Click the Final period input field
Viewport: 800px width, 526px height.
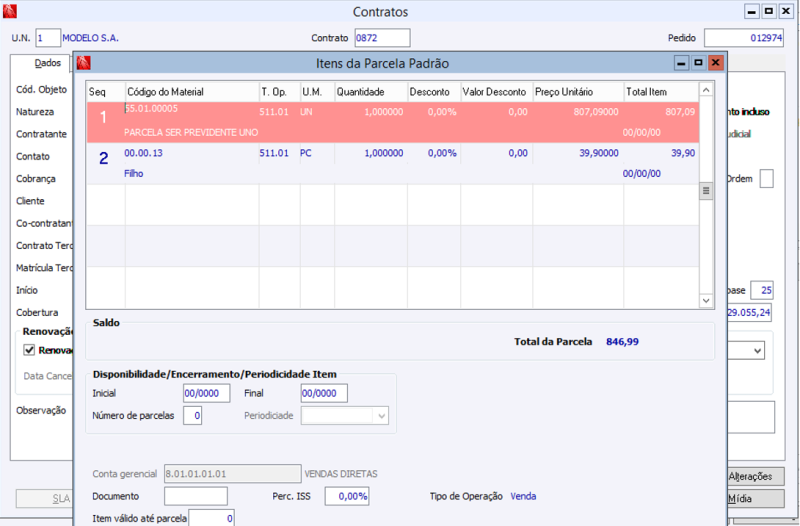tap(324, 393)
